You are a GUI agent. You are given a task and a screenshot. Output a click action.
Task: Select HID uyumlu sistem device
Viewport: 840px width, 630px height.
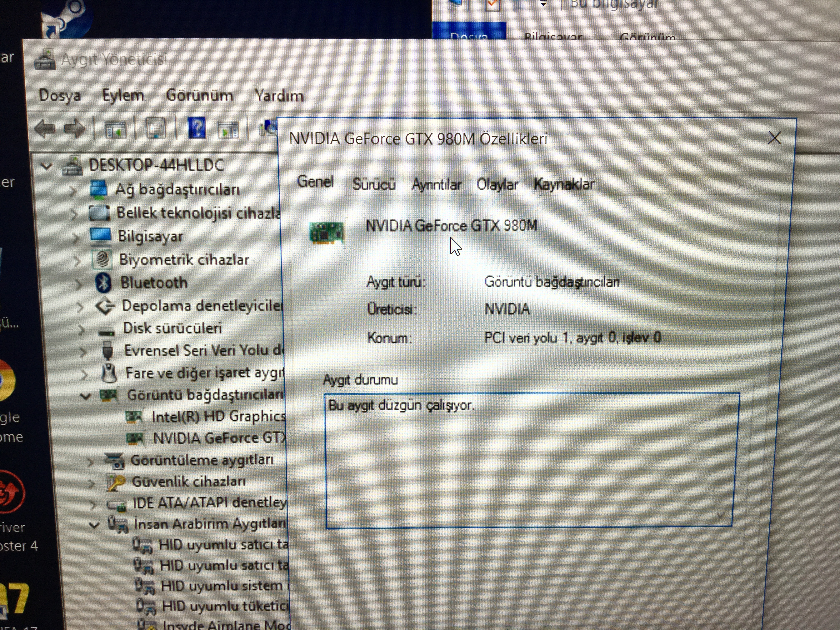coord(222,586)
